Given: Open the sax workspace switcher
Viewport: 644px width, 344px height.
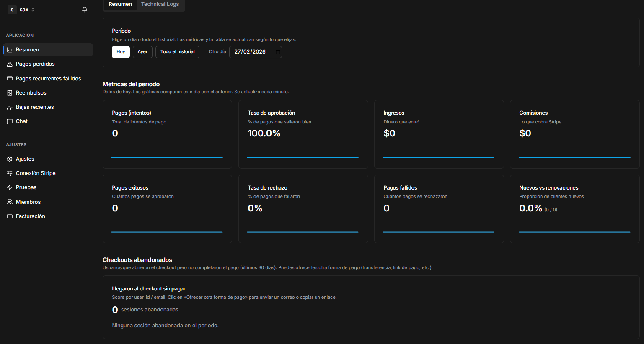Looking at the screenshot, I should pos(20,9).
